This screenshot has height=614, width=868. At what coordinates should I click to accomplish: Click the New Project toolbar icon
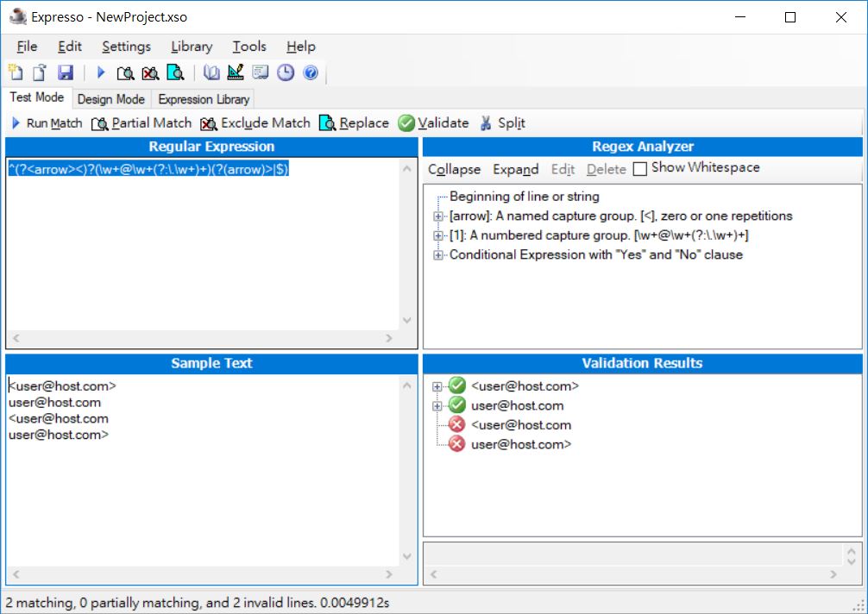click(x=16, y=72)
